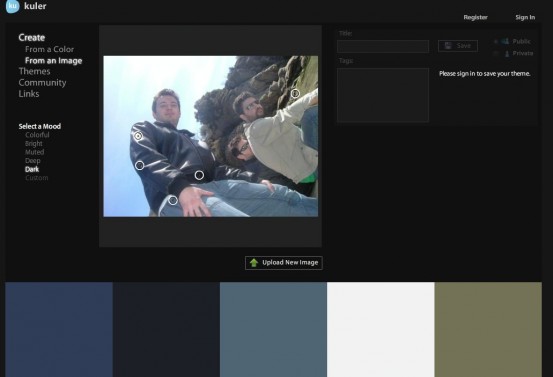Select the picker circle on the blue jeans
The image size is (553, 377).
(x=172, y=200)
